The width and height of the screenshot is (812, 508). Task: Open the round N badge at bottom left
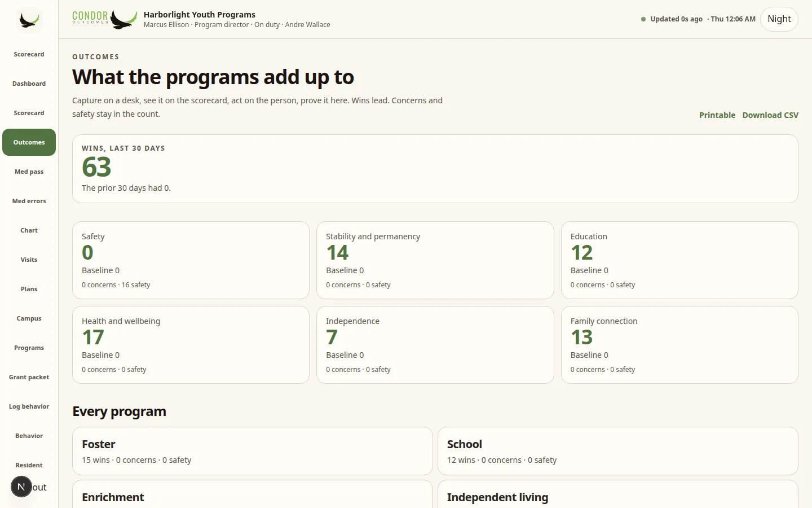point(21,487)
